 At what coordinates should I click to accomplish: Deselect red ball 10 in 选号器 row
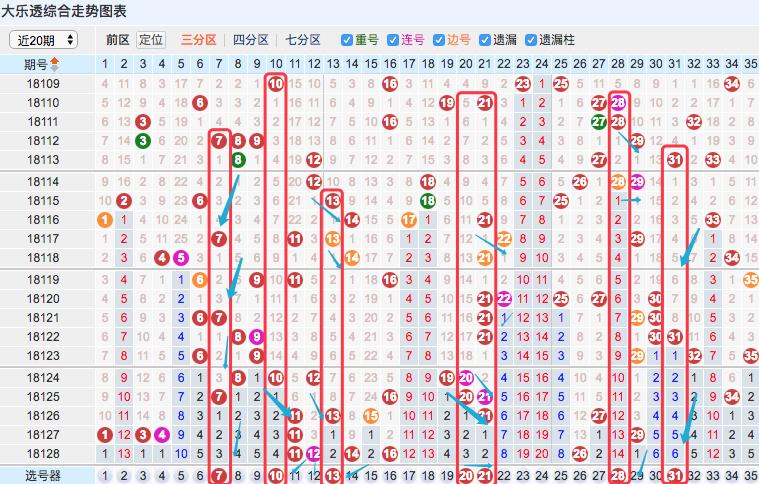(276, 476)
